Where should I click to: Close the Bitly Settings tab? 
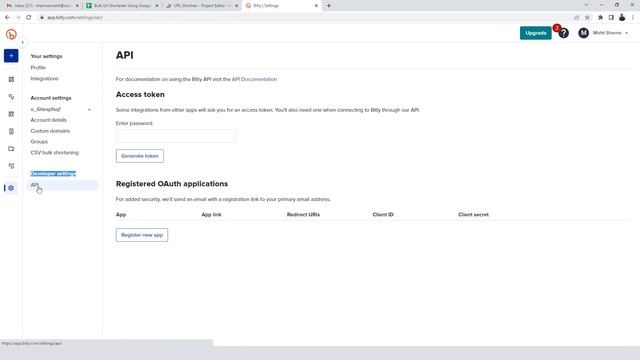click(x=316, y=6)
